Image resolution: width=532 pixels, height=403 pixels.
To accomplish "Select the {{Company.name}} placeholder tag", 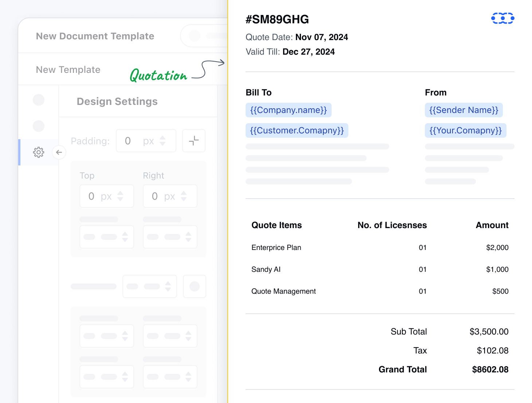I will pyautogui.click(x=289, y=110).
